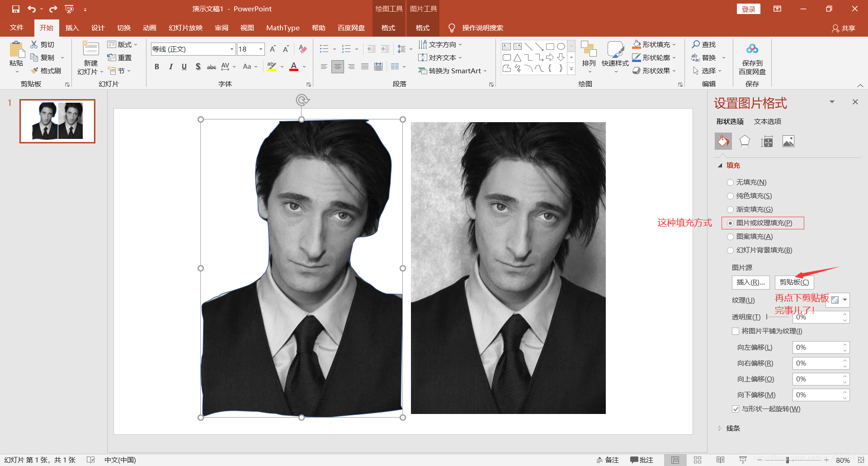The height and width of the screenshot is (466, 868).
Task: Click the yellow text highlight swatch
Action: tap(272, 67)
